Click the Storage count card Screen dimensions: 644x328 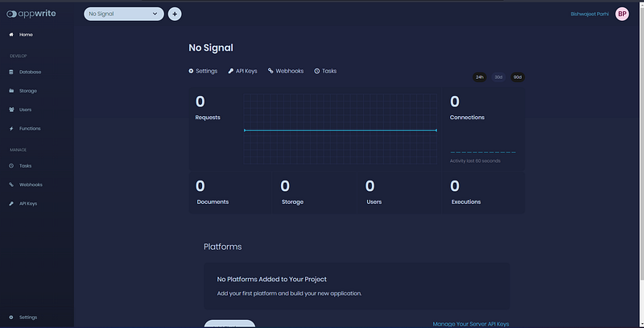pyautogui.click(x=315, y=193)
